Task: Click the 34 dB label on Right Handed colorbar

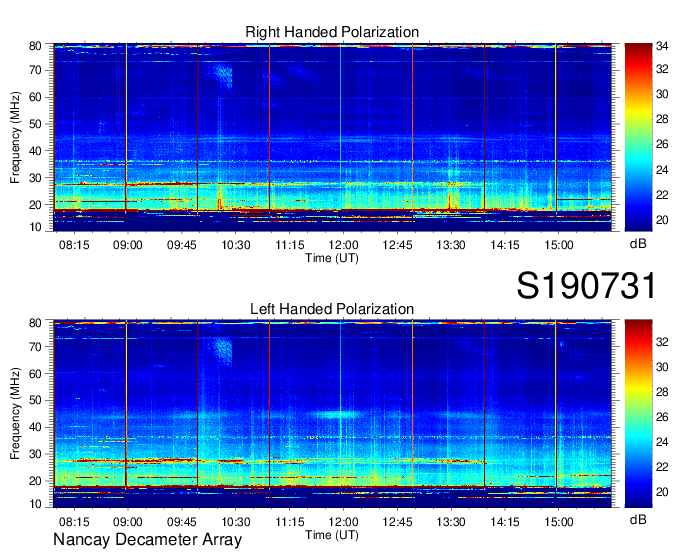Action: click(x=662, y=46)
